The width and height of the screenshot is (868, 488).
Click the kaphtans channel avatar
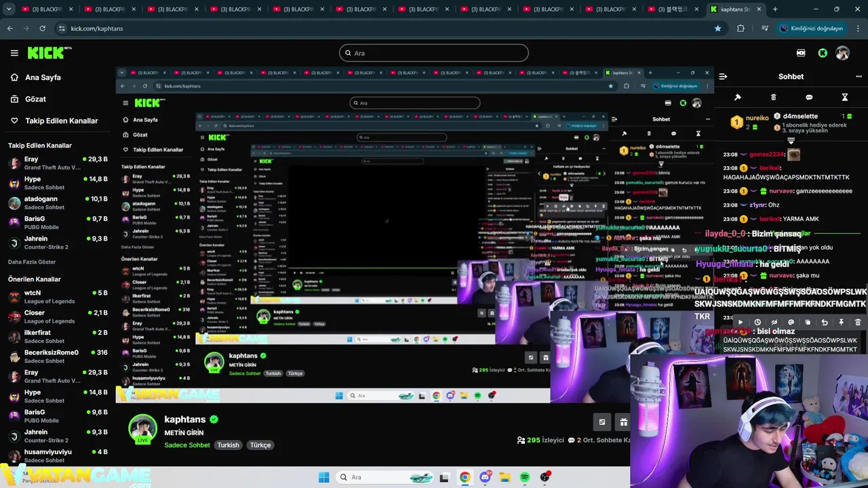coord(142,428)
